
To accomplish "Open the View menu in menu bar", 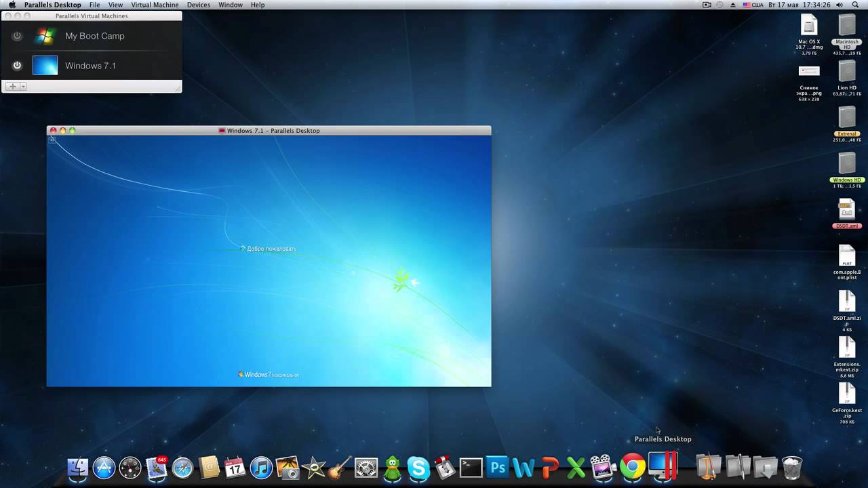I will pyautogui.click(x=115, y=5).
